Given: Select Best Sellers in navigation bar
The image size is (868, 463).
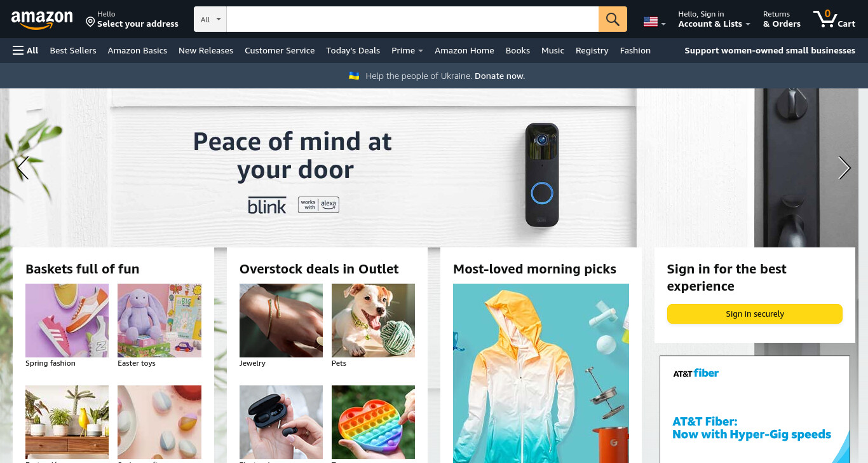Looking at the screenshot, I should point(73,50).
